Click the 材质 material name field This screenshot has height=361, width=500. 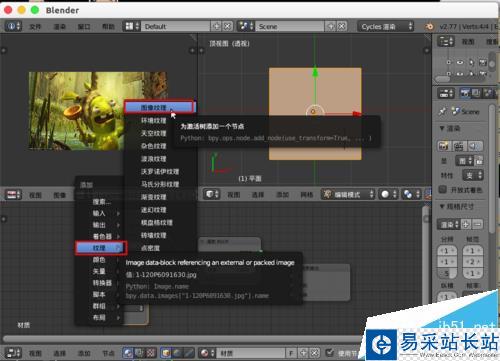point(252,353)
